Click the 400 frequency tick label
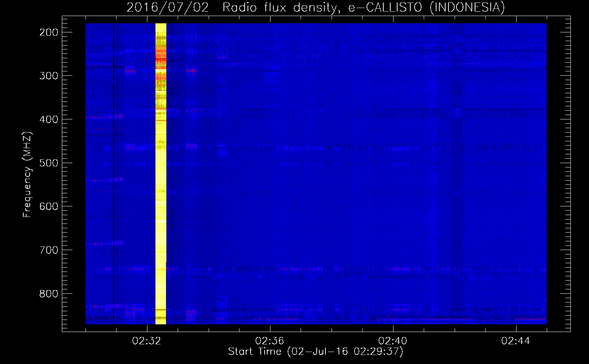Screen dimensions: 589x364 pyautogui.click(x=49, y=119)
